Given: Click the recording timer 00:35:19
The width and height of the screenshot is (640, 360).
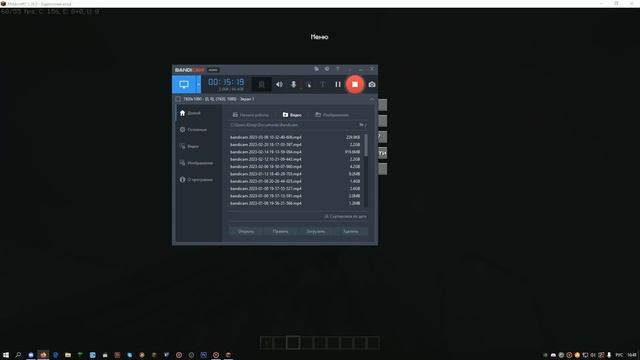Looking at the screenshot, I should (x=226, y=82).
